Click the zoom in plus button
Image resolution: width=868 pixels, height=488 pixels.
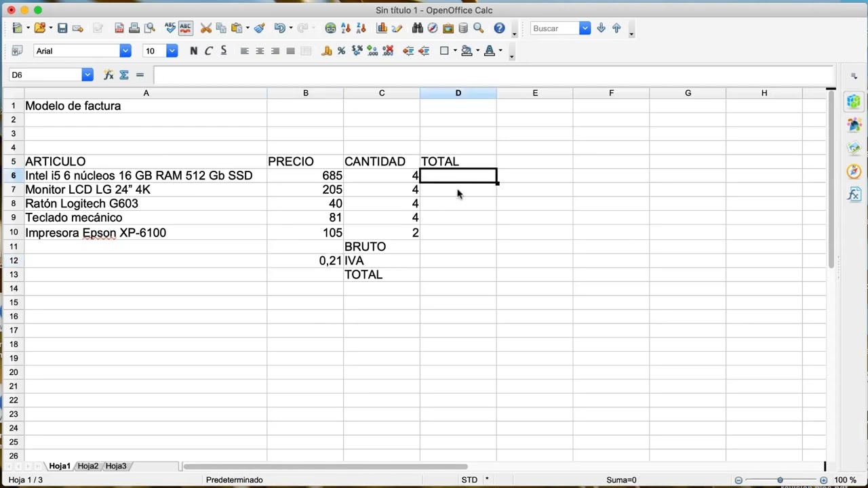pos(823,480)
